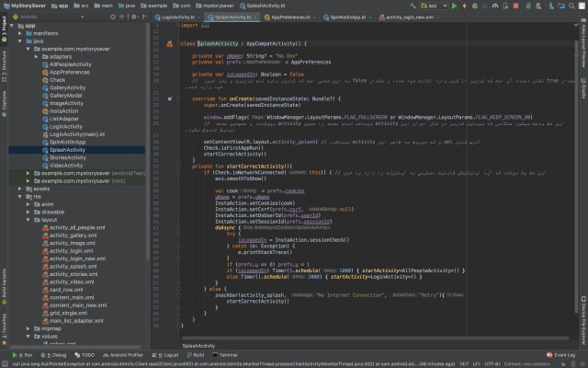Viewport: 588px width, 368px height.
Task: Click the Search Everywhere magnifier icon
Action: click(x=571, y=6)
